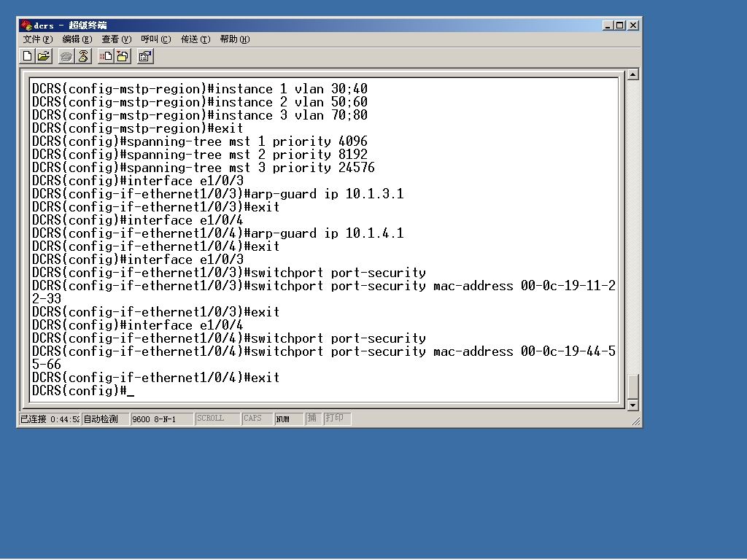Click the Receive file toolbar icon
Screen dimensions: 747x560
(123, 56)
